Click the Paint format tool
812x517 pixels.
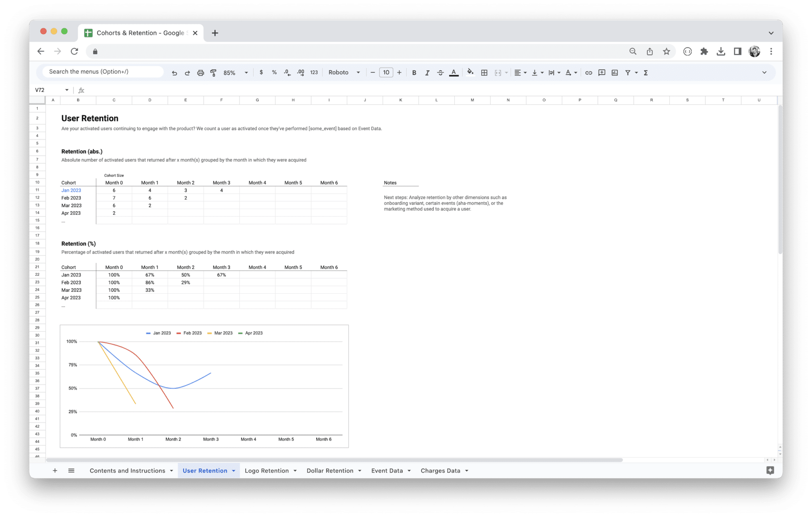point(213,73)
